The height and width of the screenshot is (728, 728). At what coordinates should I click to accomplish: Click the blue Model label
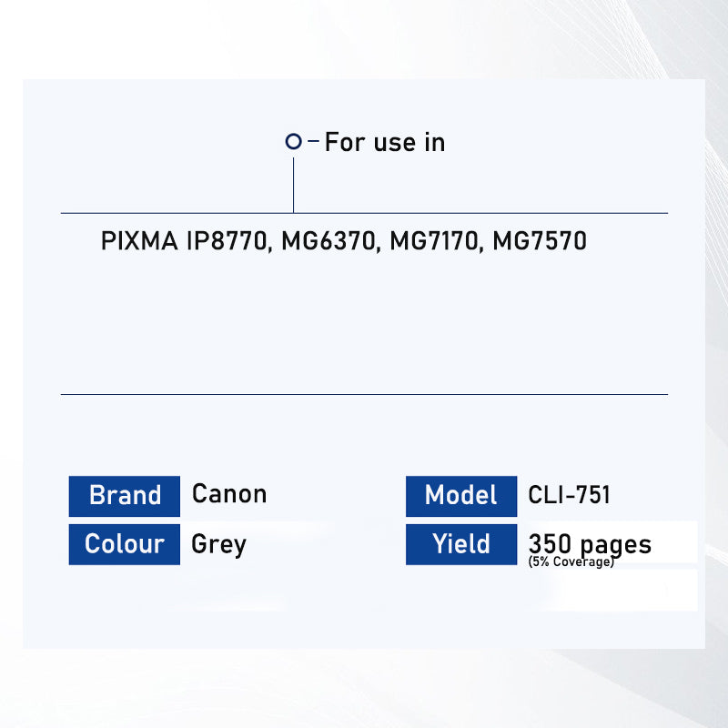point(461,496)
